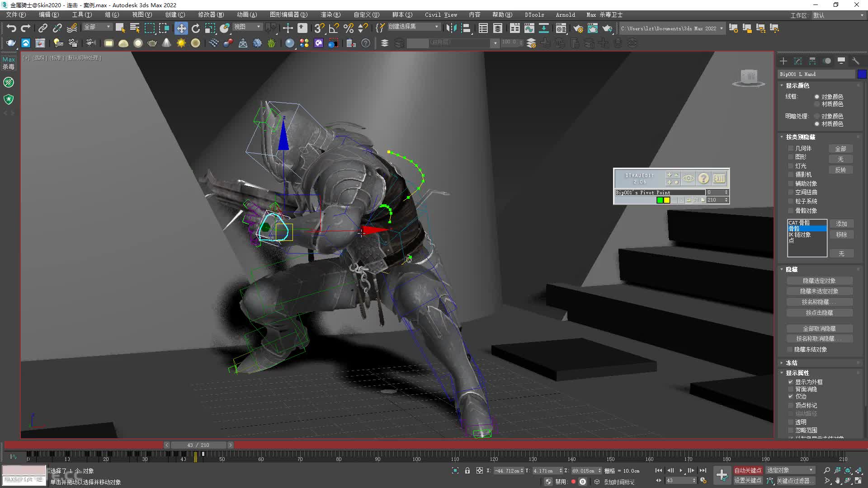Viewport: 868px width, 488px height.
Task: Open the 默认 workspace dropdown
Action: point(838,15)
